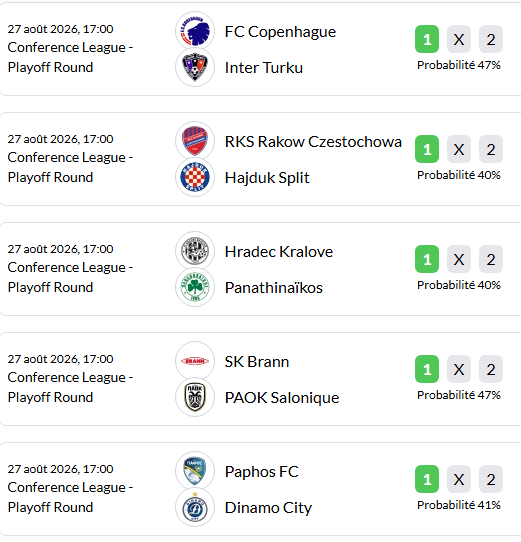Viewport: 521px width, 542px height.
Task: Open the PAOK Salonique team name link
Action: [x=282, y=398]
